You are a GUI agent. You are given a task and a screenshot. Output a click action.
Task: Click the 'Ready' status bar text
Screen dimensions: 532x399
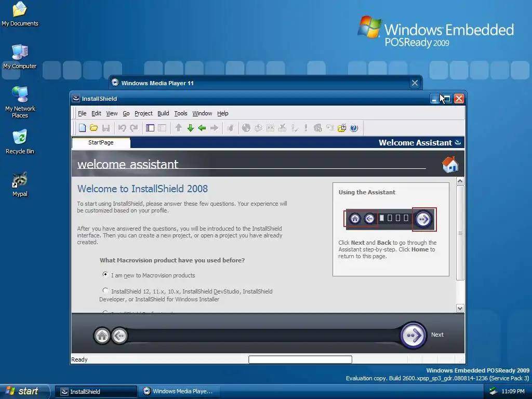coord(79,360)
